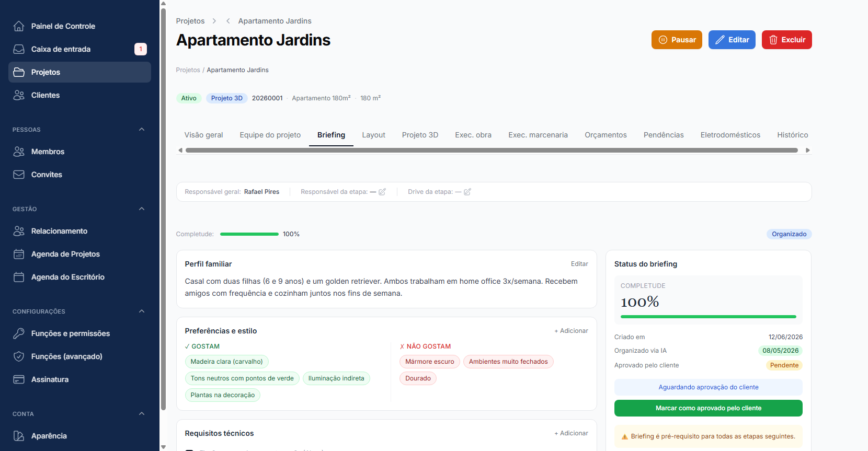Click the Convites envelope icon
Viewport: 868px width, 451px height.
click(x=19, y=175)
